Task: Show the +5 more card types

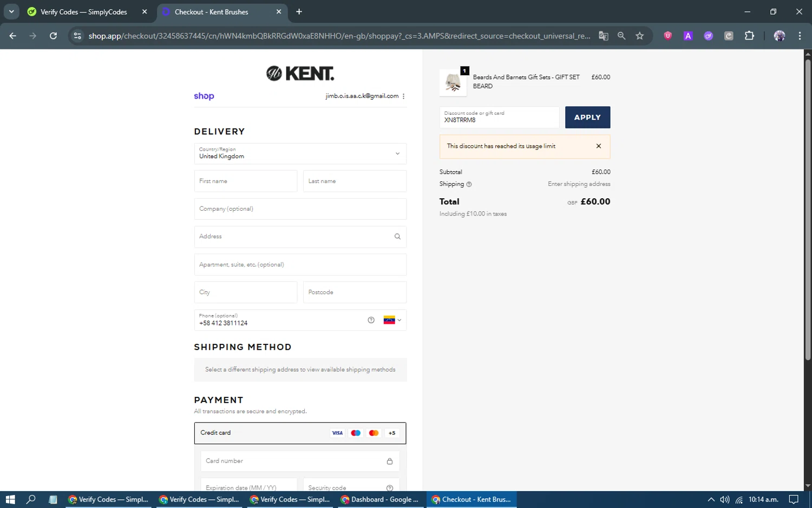Action: tap(392, 433)
